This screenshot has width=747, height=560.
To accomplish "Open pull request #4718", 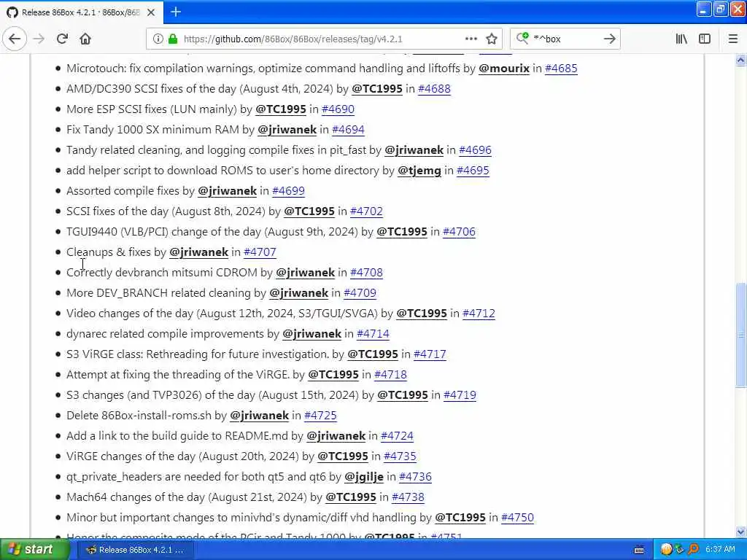I will [x=391, y=375].
